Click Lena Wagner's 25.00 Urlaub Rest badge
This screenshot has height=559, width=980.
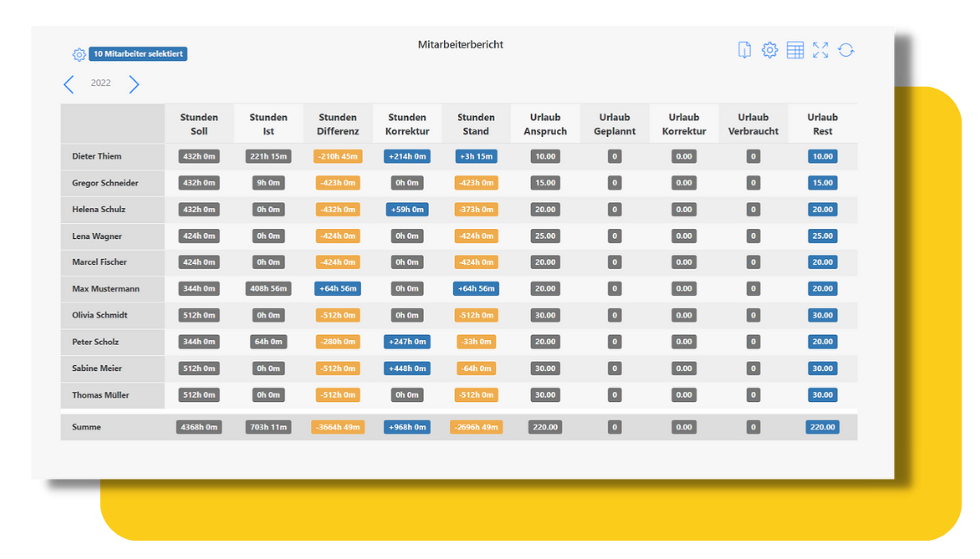coord(822,236)
